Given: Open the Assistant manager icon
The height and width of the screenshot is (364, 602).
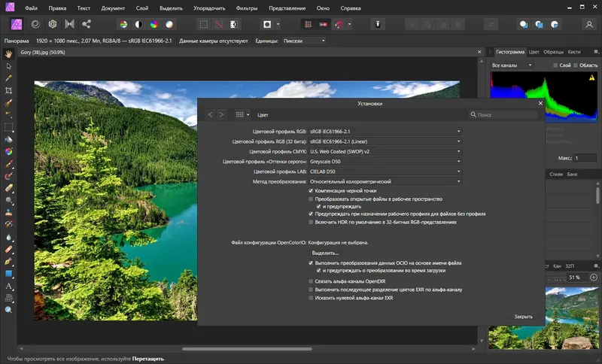Looking at the screenshot, I should click(378, 25).
